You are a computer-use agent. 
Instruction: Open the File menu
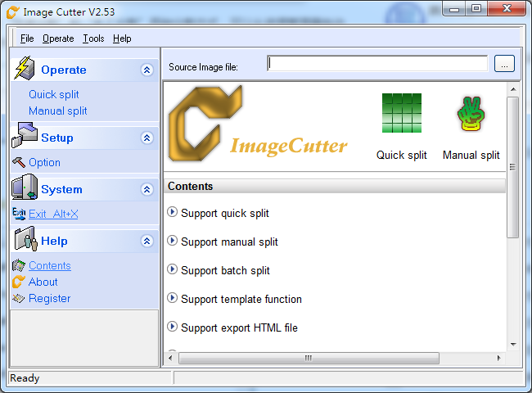coord(27,38)
